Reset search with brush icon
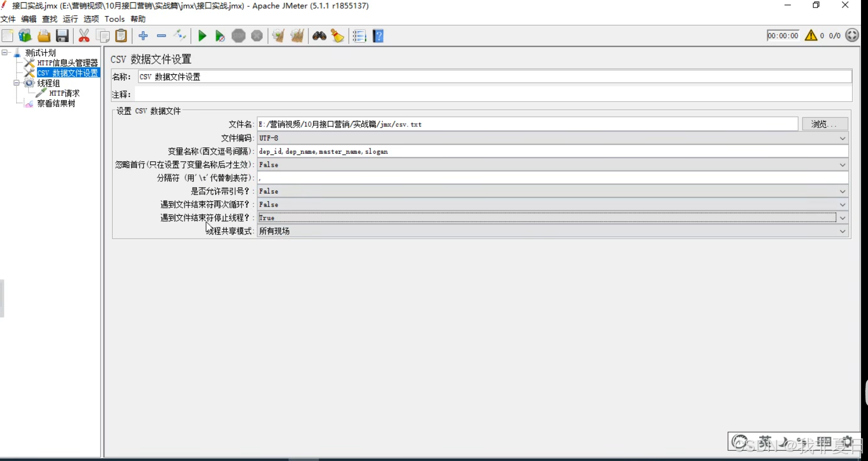The width and height of the screenshot is (868, 461). (337, 36)
